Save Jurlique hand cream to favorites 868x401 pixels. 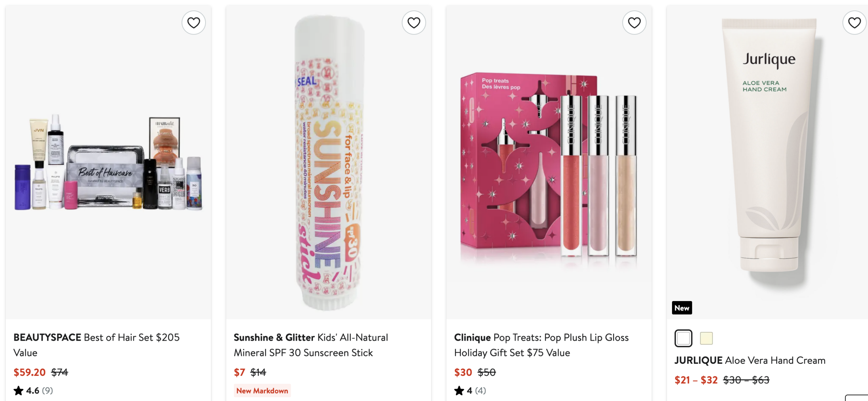point(854,23)
